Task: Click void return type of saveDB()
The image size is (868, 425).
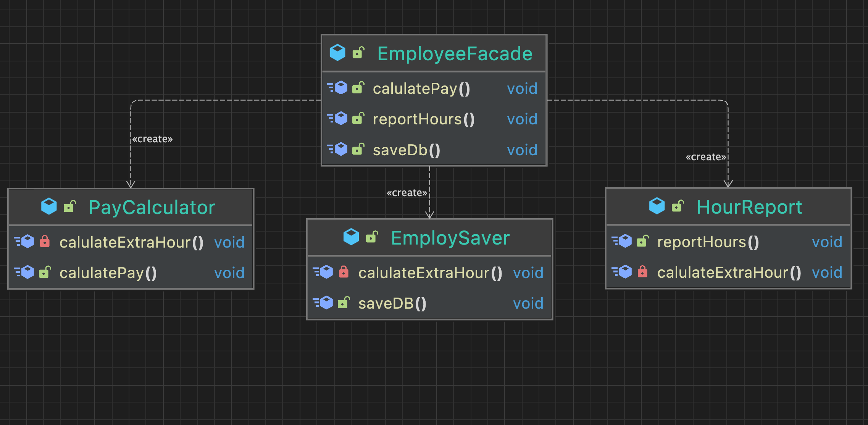Action: [x=528, y=303]
